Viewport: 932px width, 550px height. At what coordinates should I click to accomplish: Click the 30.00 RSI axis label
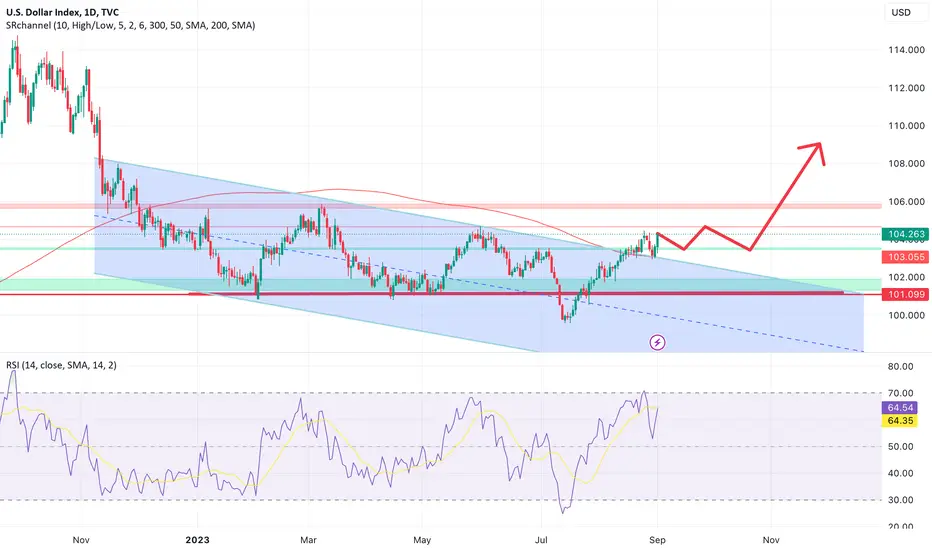900,499
